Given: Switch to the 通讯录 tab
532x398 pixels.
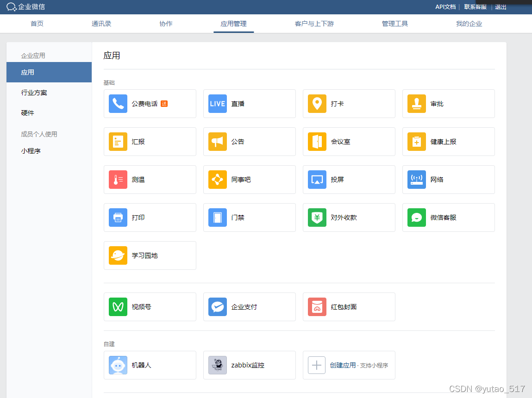Looking at the screenshot, I should [x=101, y=24].
